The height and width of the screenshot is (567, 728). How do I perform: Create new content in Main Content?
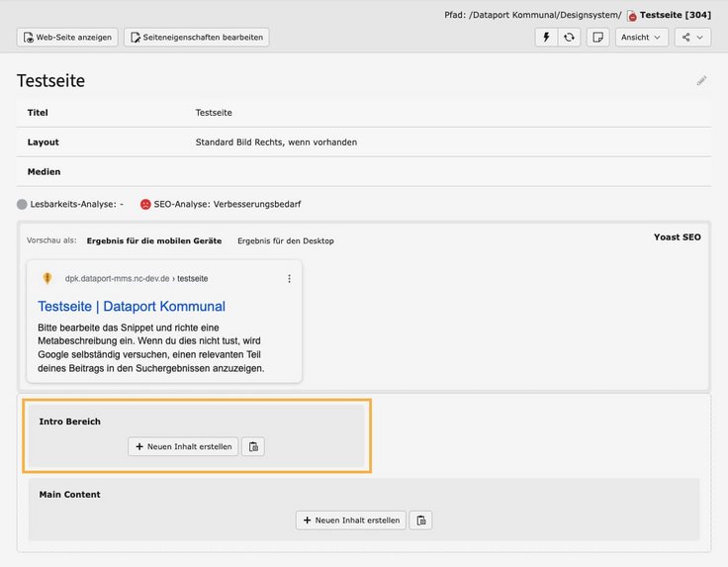click(x=351, y=520)
